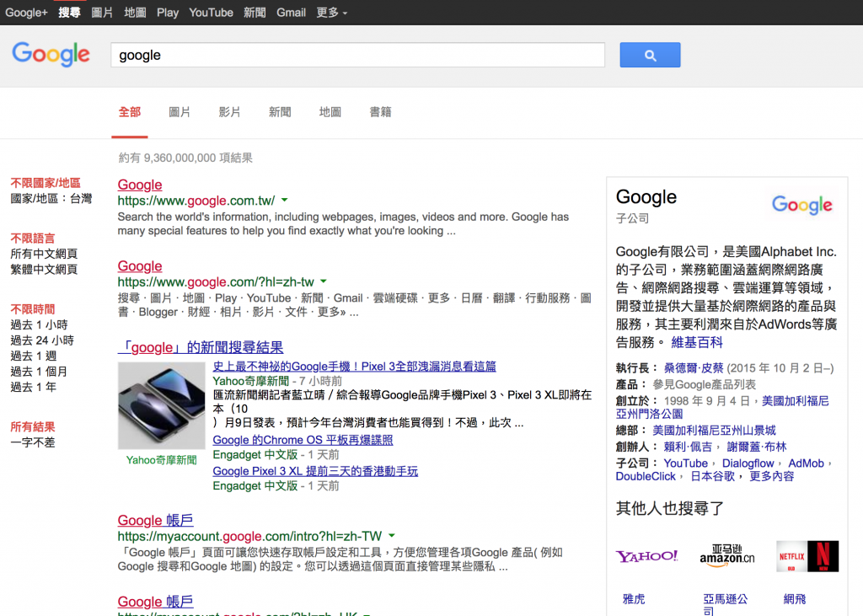
Task: Open the 更多 menu in top bar
Action: 332,12
